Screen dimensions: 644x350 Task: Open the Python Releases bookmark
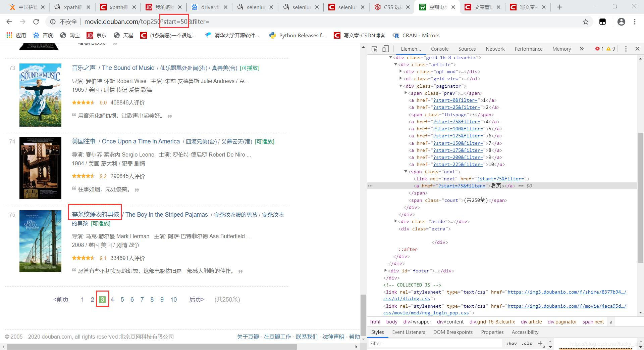pyautogui.click(x=298, y=35)
